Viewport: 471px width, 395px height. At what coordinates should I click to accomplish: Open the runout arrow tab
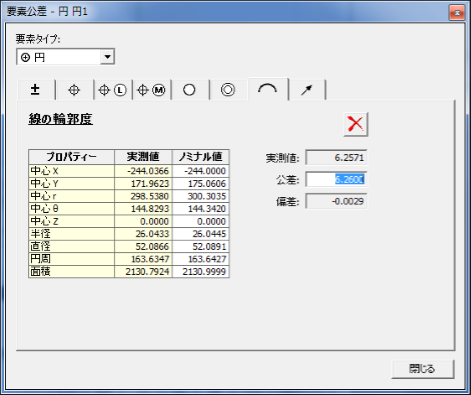tap(307, 90)
